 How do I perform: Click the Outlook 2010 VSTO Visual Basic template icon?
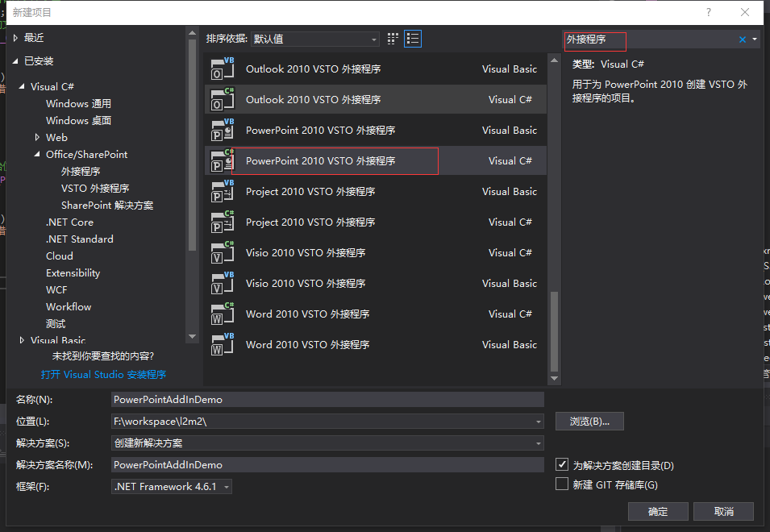tap(223, 69)
